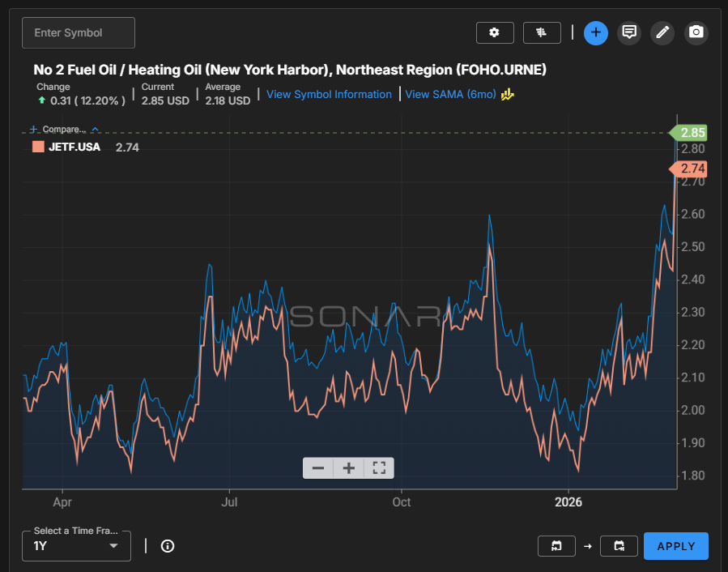This screenshot has width=728, height=572.
Task: Zoom out with the minus button
Action: point(318,468)
